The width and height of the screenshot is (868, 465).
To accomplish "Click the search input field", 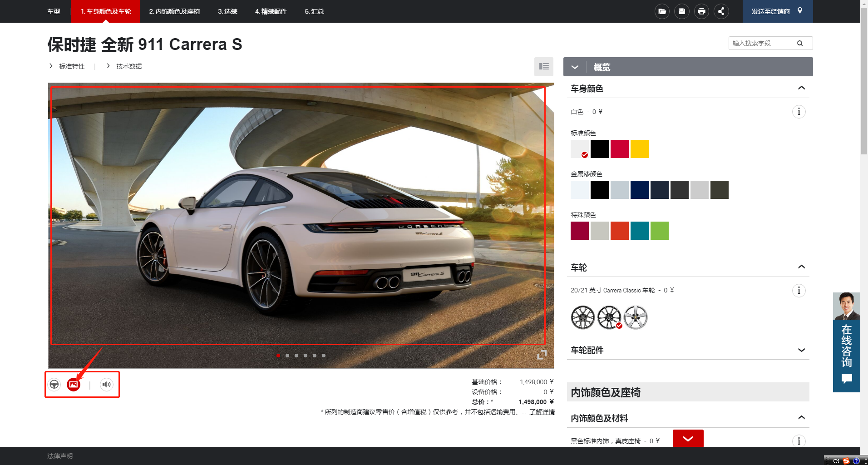I will (763, 43).
